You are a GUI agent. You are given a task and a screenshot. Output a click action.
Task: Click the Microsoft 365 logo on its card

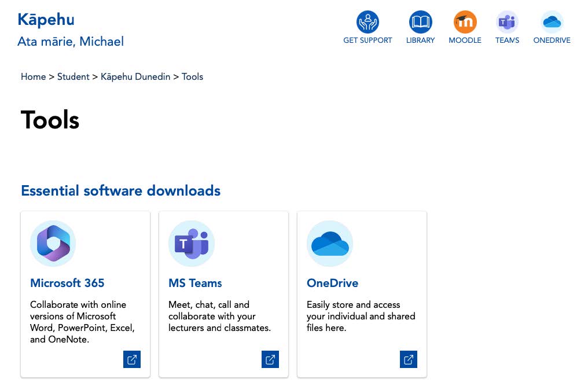(x=53, y=243)
